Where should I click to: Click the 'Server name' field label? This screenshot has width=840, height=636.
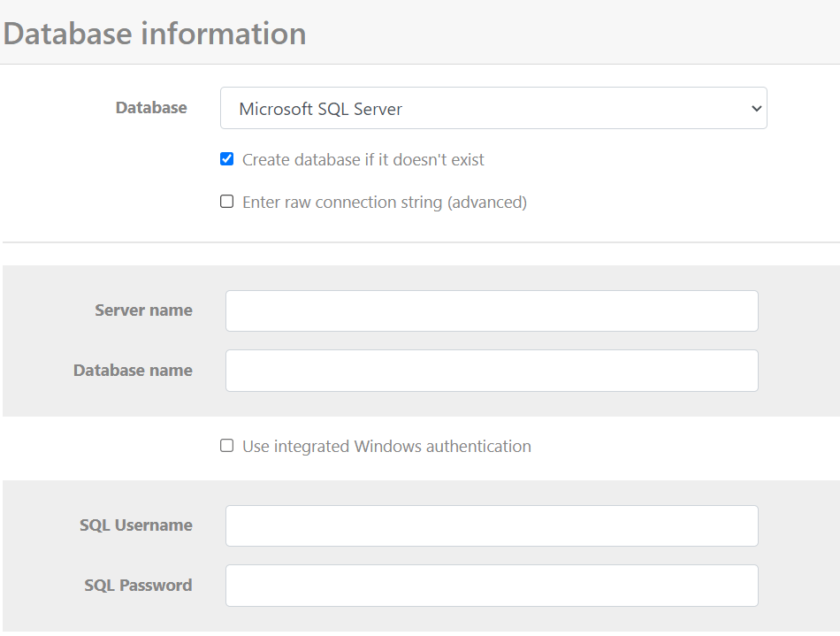tap(143, 310)
